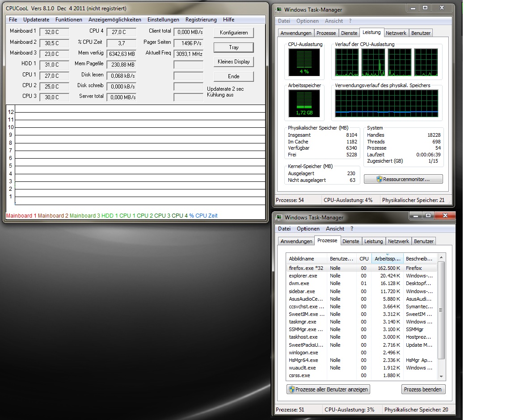Screen dimensions: 515x420
Task: Sort processes by Benutze... column header
Action: [x=342, y=259]
